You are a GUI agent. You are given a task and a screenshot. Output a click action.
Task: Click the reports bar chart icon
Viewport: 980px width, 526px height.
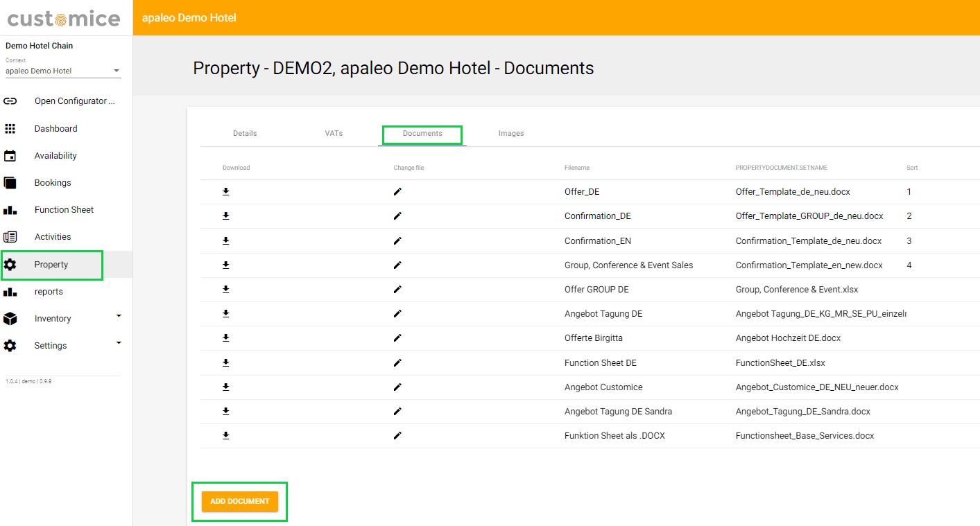(x=10, y=292)
